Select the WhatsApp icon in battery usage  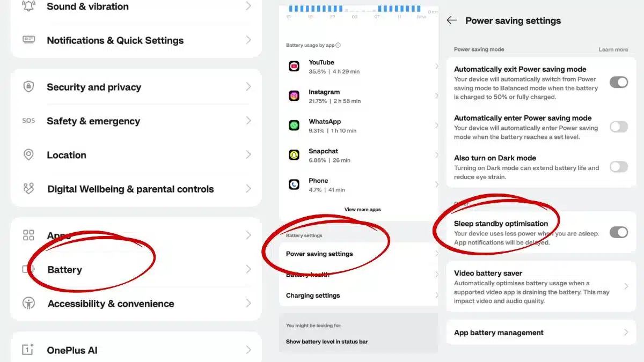[x=294, y=126]
